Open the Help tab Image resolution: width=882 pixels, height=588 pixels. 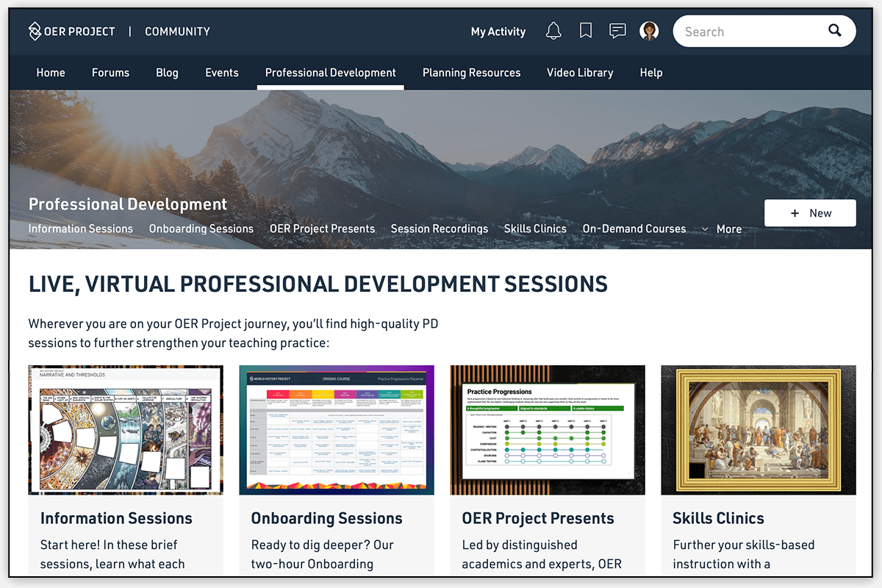click(651, 73)
